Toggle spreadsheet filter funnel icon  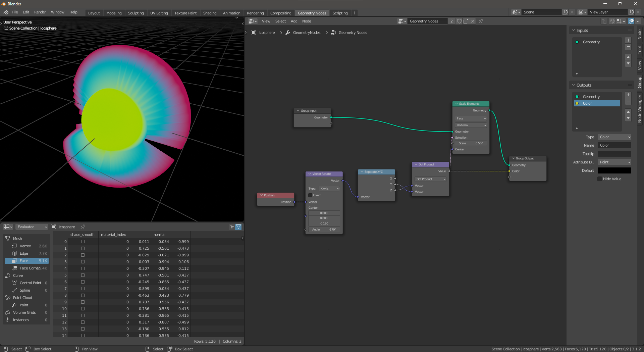(238, 227)
